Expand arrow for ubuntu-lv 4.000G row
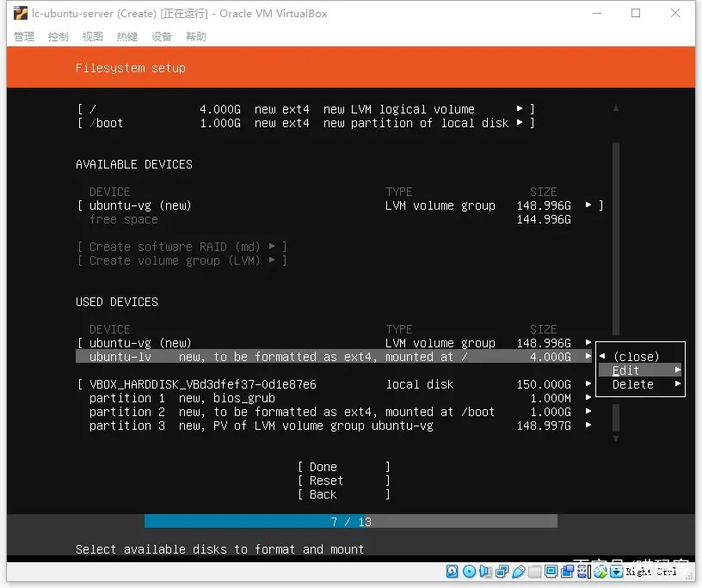702x588 pixels. pyautogui.click(x=588, y=356)
